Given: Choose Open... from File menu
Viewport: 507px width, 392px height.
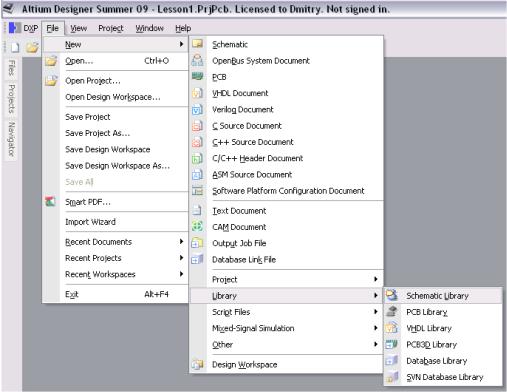Looking at the screenshot, I should click(116, 61).
